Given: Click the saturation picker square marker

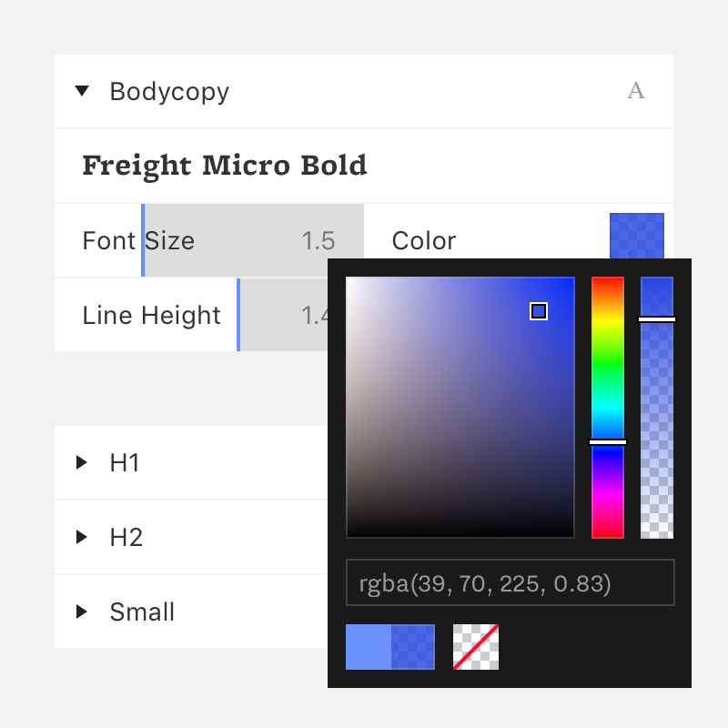Looking at the screenshot, I should [539, 311].
